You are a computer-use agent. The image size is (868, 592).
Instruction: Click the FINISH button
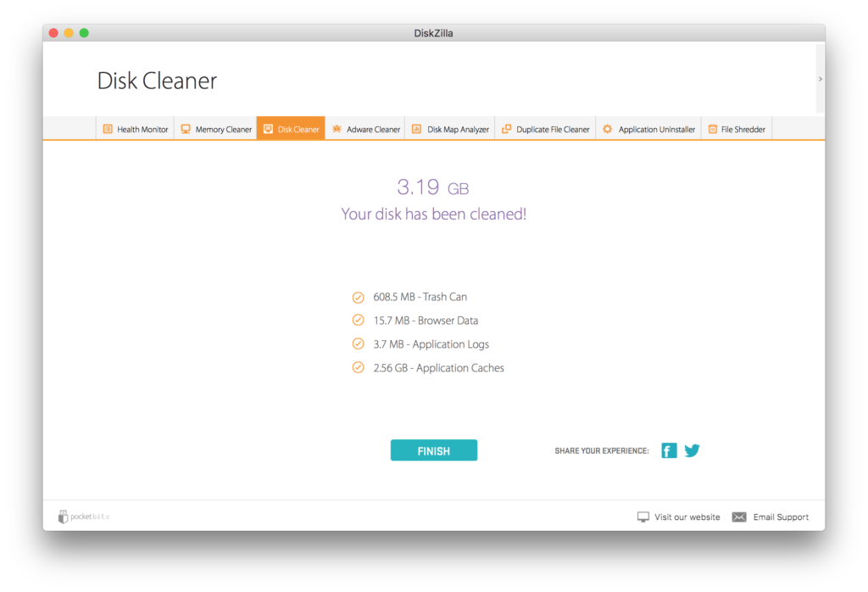pyautogui.click(x=433, y=450)
